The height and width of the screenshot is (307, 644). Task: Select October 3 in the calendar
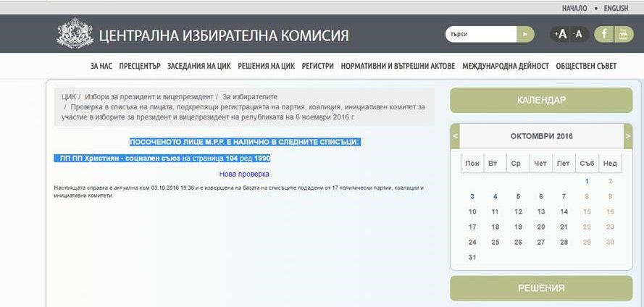click(x=472, y=197)
